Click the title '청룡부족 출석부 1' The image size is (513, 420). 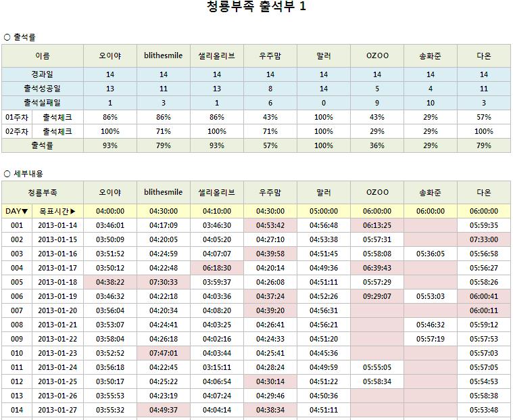tap(257, 7)
